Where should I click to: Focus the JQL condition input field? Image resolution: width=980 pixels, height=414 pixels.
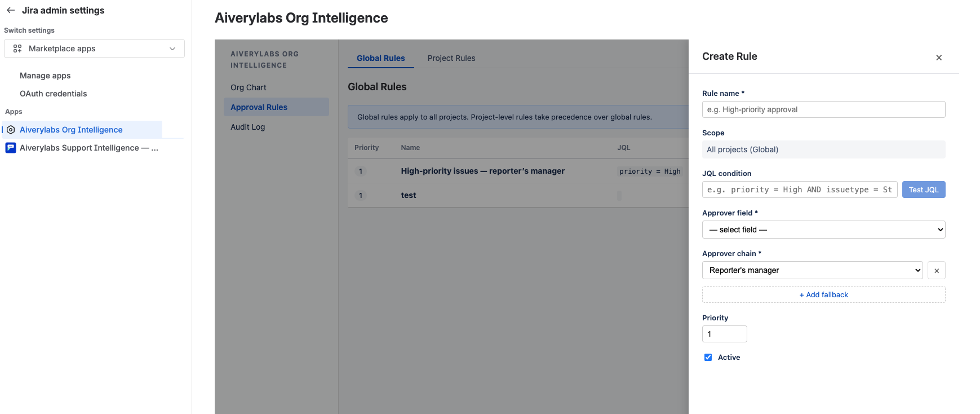[x=800, y=190]
